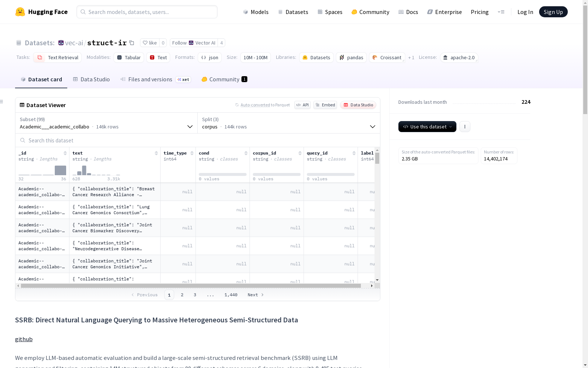Screen dimensions: 588x368
Task: Click the Log In link
Action: [x=525, y=12]
